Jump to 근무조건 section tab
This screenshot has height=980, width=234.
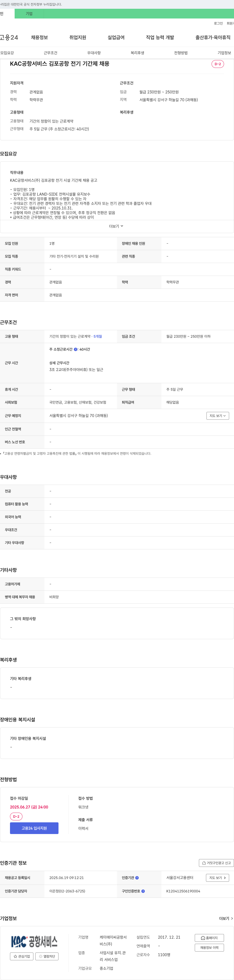tap(50, 53)
